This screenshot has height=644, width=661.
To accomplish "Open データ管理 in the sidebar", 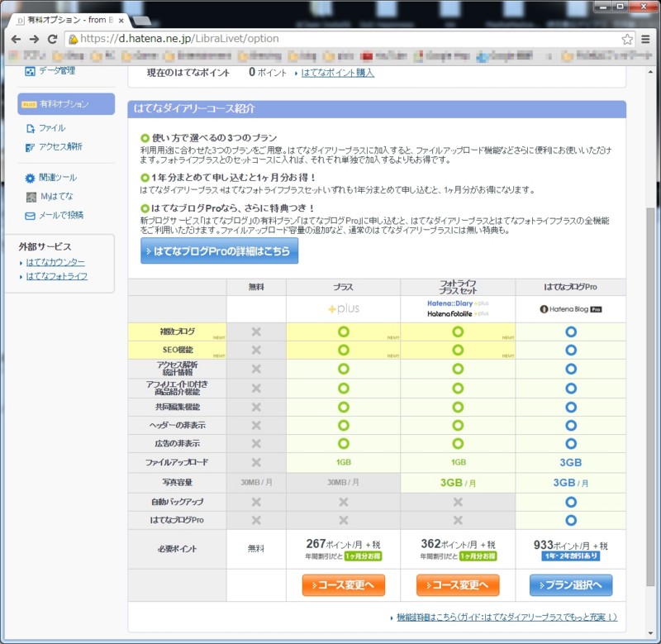I will click(57, 71).
